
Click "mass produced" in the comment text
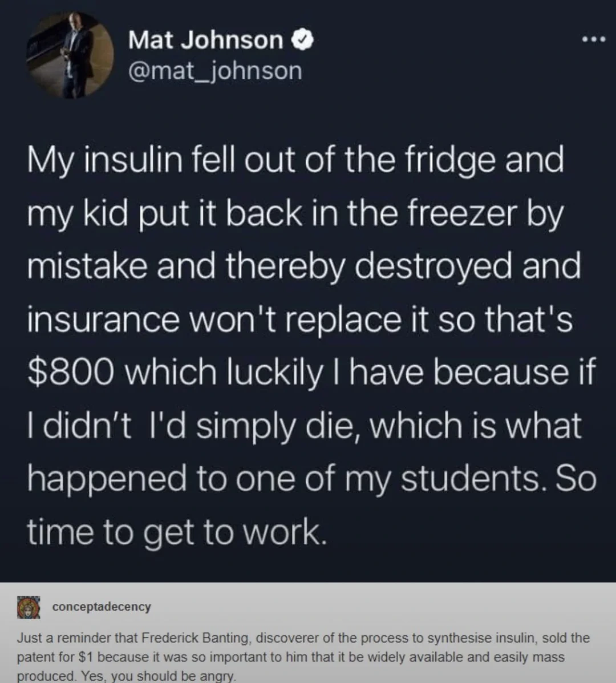coord(548,657)
